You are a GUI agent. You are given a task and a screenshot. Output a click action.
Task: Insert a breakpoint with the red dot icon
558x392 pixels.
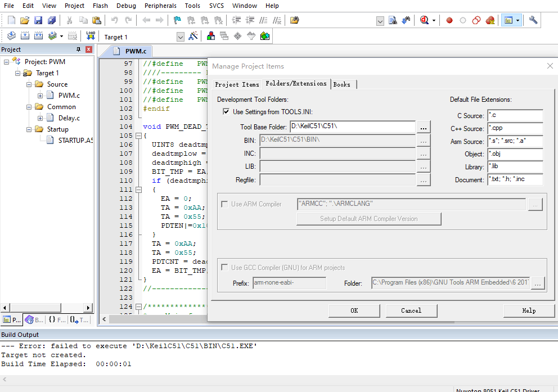click(x=449, y=20)
